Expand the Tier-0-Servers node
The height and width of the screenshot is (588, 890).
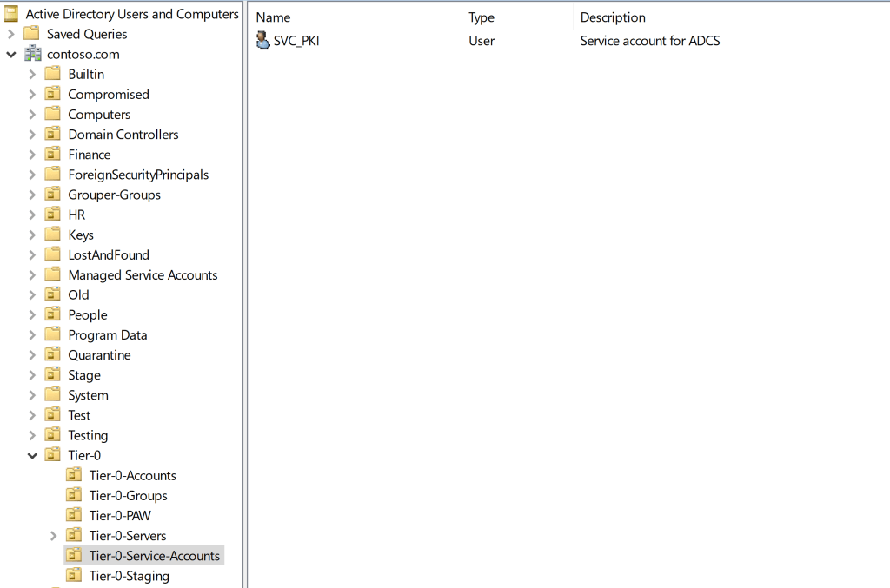[54, 536]
